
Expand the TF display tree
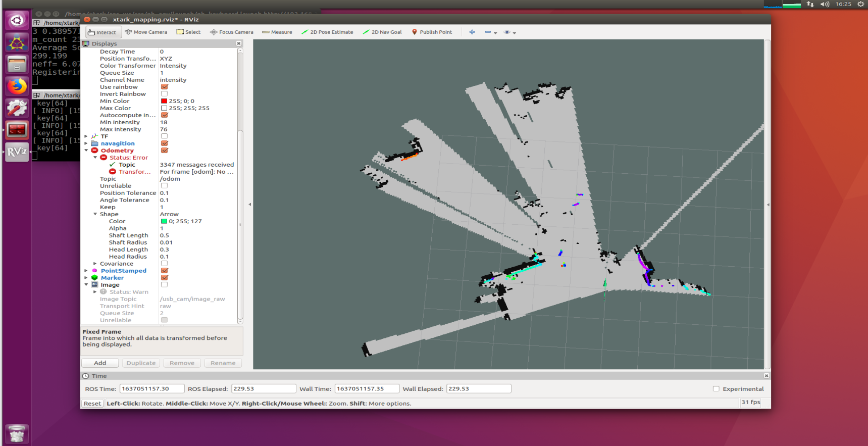[x=86, y=136]
